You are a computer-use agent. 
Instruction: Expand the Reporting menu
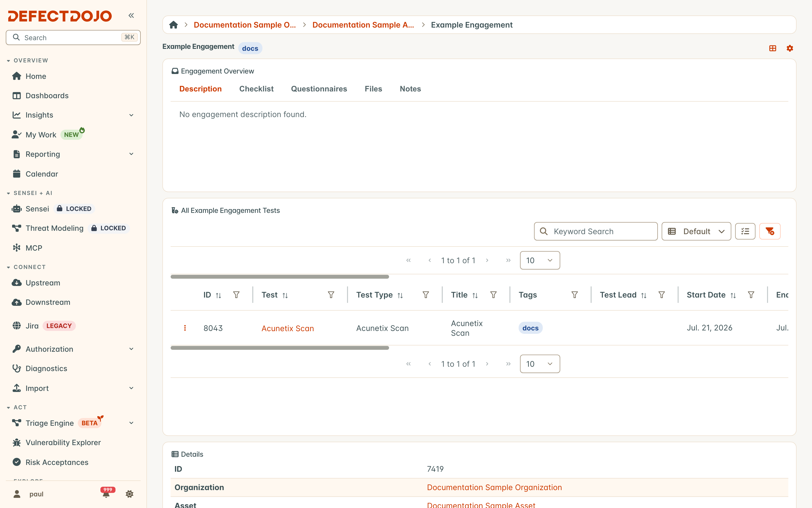(x=131, y=154)
